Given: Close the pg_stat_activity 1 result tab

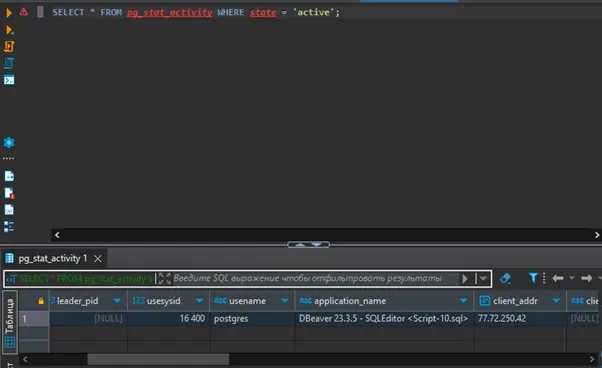Looking at the screenshot, I should [98, 259].
